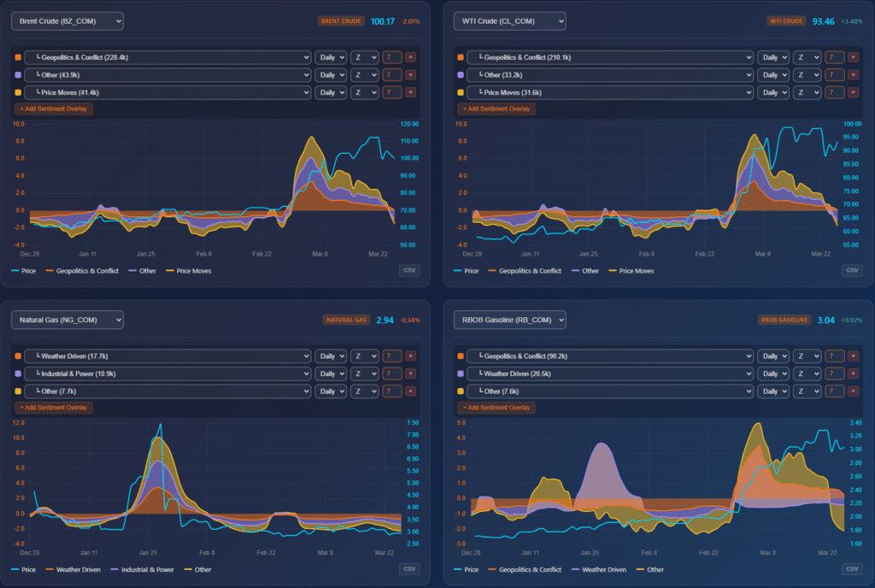
Task: Remove the Geopolitics & Conflict (228.4k) overlay in Brent panel
Action: pyautogui.click(x=410, y=57)
